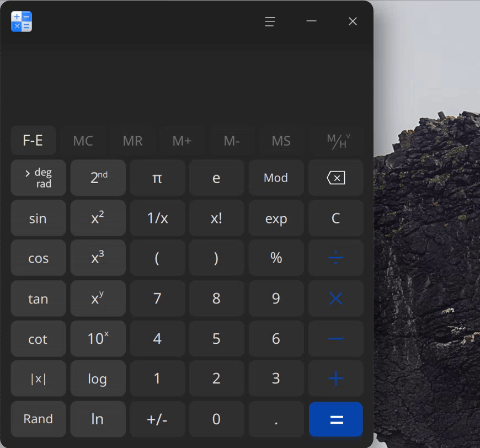Screen dimensions: 480x448
Task: Click the MR memory recall button
Action: (x=132, y=141)
